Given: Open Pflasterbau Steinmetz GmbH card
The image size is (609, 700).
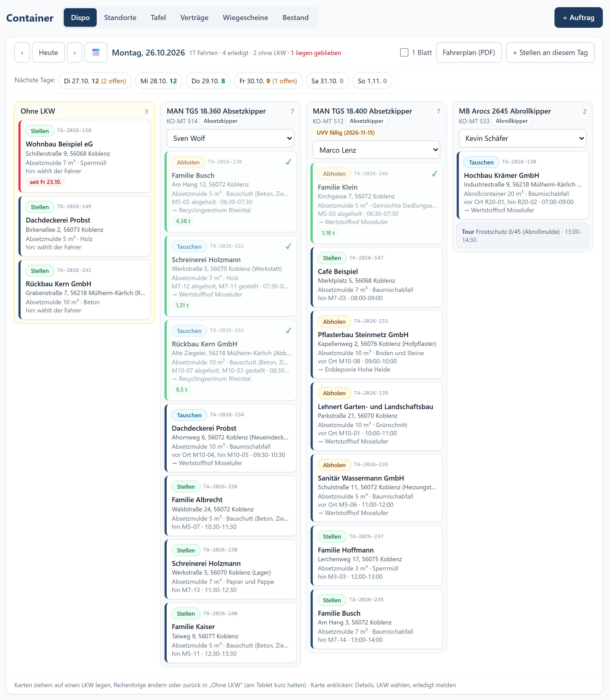Looking at the screenshot, I should click(x=377, y=345).
